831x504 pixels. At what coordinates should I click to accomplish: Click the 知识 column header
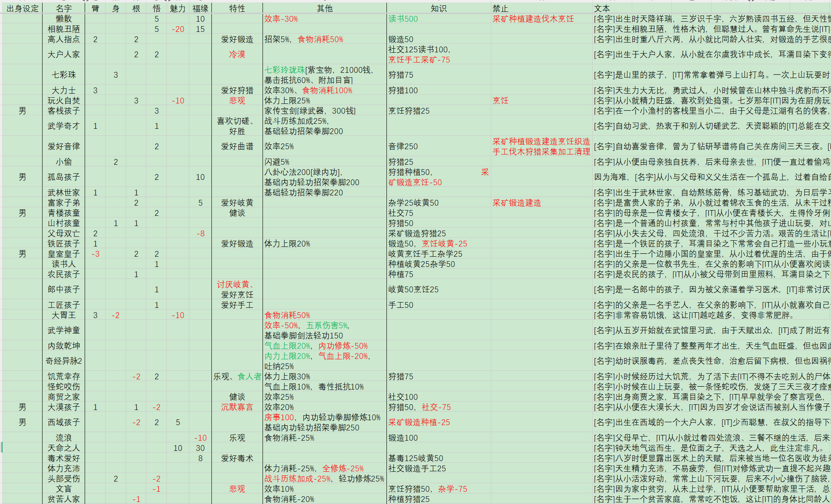(438, 9)
